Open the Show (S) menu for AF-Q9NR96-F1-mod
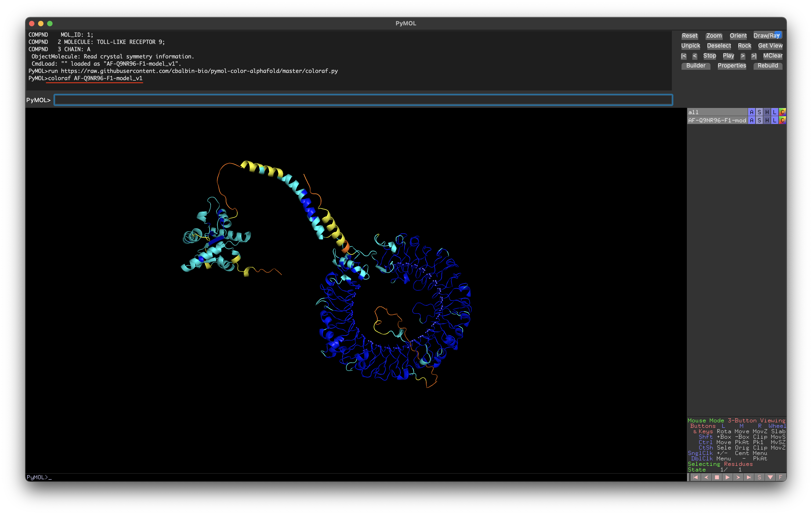The image size is (812, 515). tap(759, 120)
